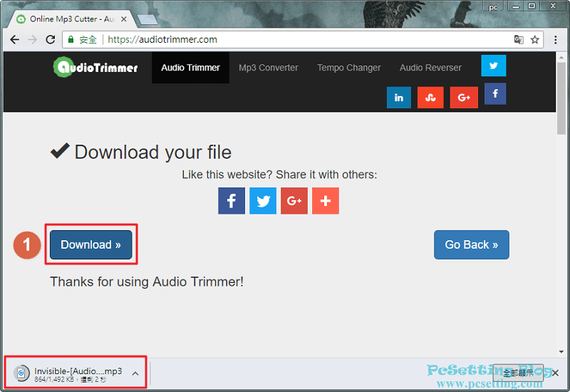Open Tempo Changer nav item
Viewport: 570px width, 392px height.
[349, 68]
